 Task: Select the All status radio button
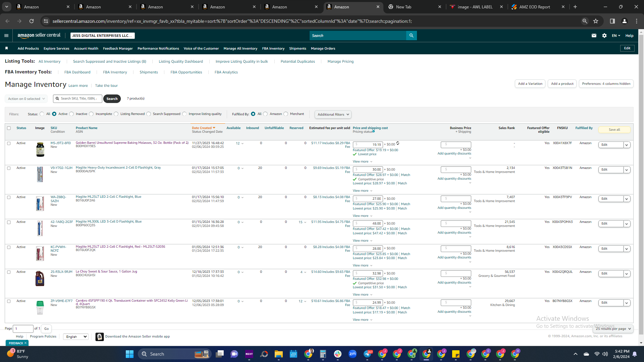tap(42, 114)
